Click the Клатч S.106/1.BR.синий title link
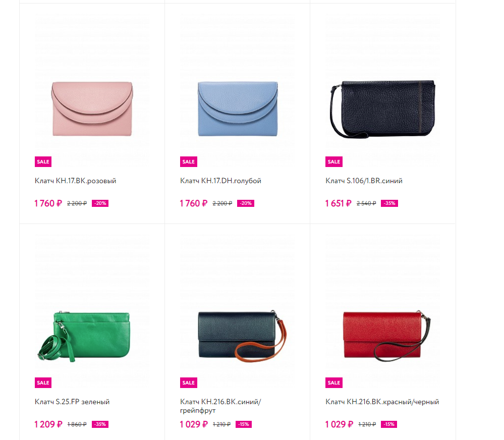 [x=364, y=181]
